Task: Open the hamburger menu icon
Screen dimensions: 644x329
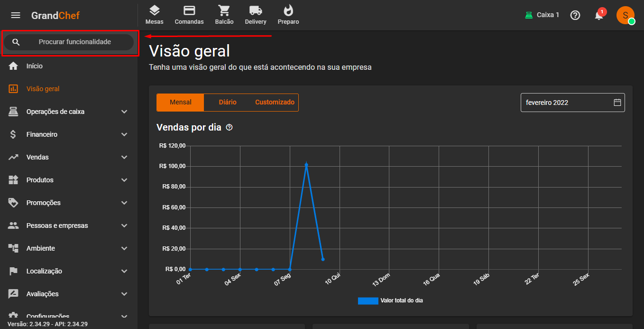Action: (x=16, y=15)
